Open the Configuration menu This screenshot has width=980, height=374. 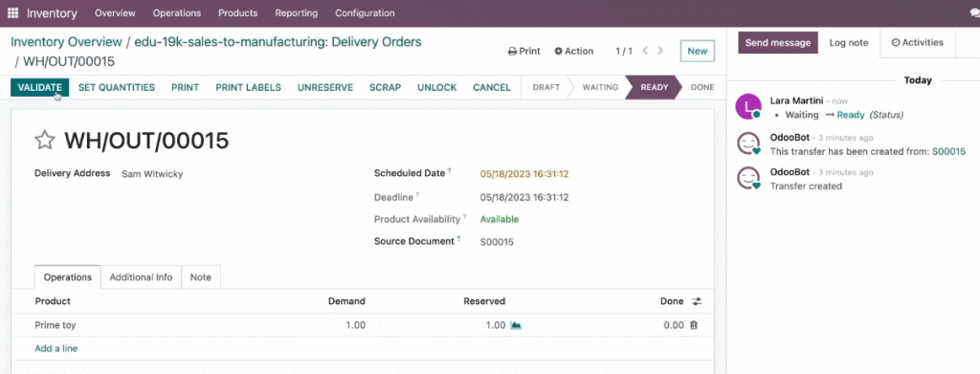365,13
